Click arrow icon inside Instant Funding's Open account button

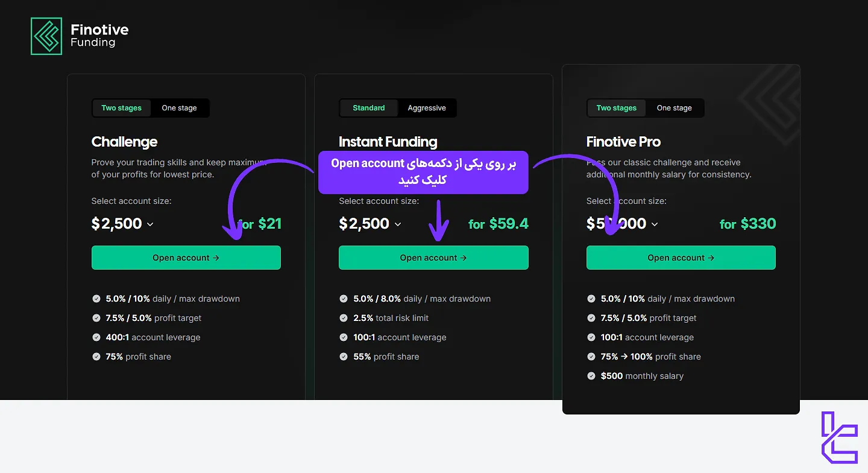coord(463,258)
